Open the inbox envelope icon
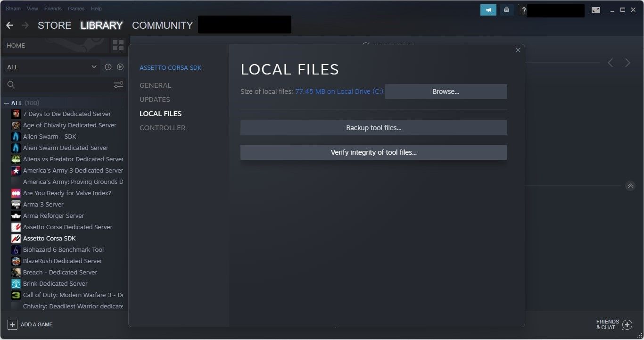Screen dimensions: 644x340 click(507, 10)
